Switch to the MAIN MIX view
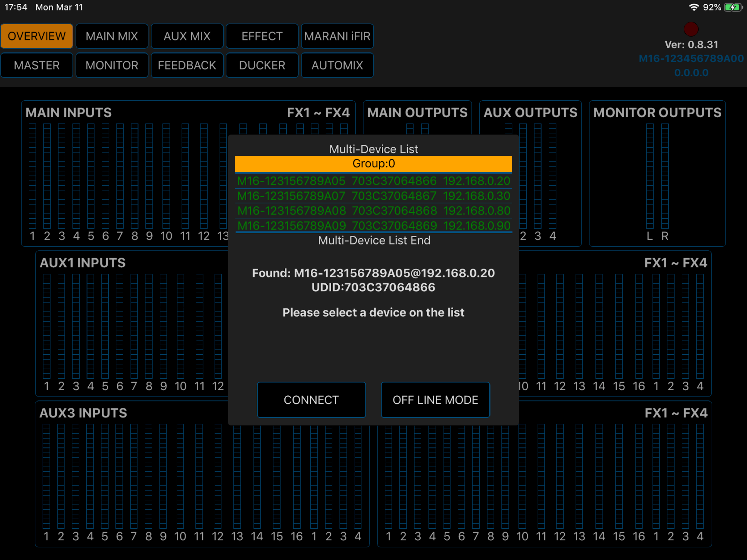This screenshot has height=560, width=747. pyautogui.click(x=112, y=36)
